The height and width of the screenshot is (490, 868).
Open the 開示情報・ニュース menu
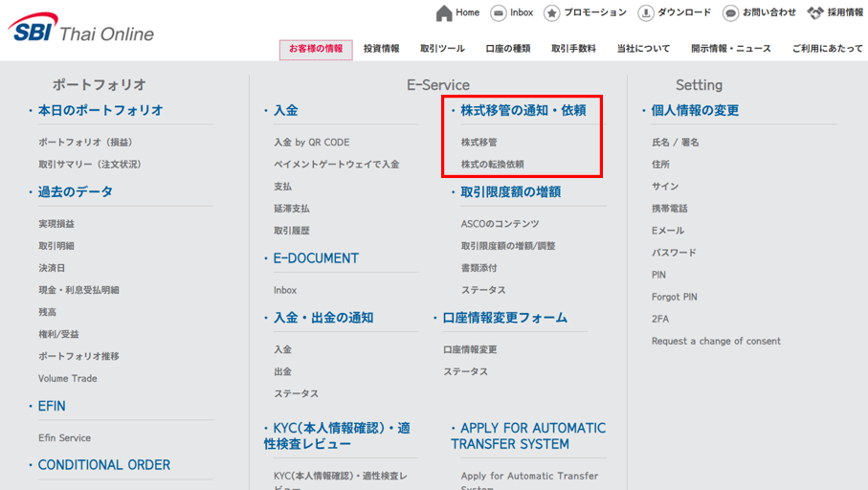pyautogui.click(x=731, y=49)
